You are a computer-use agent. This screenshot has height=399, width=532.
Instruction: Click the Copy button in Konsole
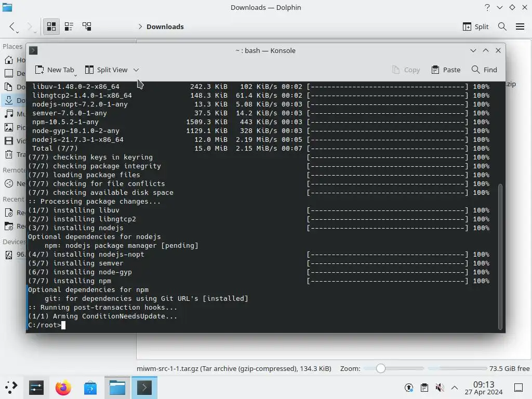click(406, 70)
